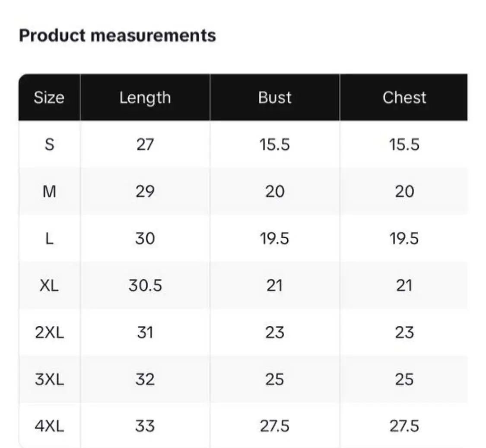Screen dimensions: 486x448
Task: Click the 3XL size row label
Action: 49,380
